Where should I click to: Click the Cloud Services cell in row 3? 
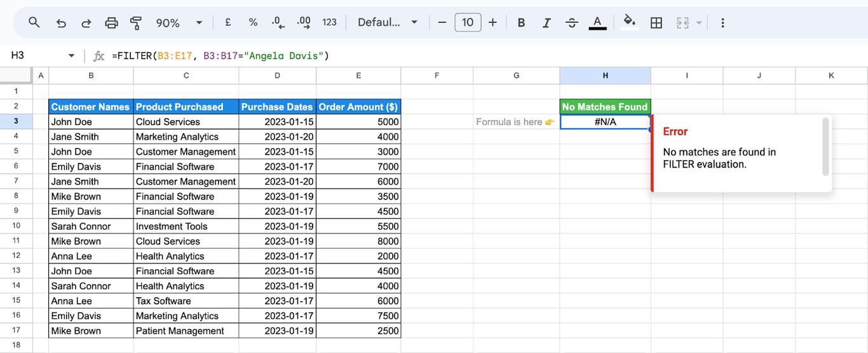click(186, 122)
